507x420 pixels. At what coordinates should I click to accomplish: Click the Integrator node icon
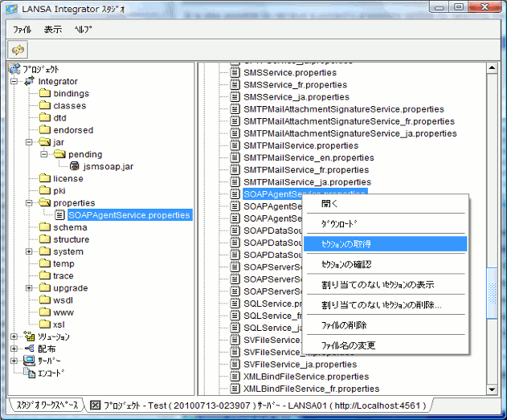pos(29,81)
